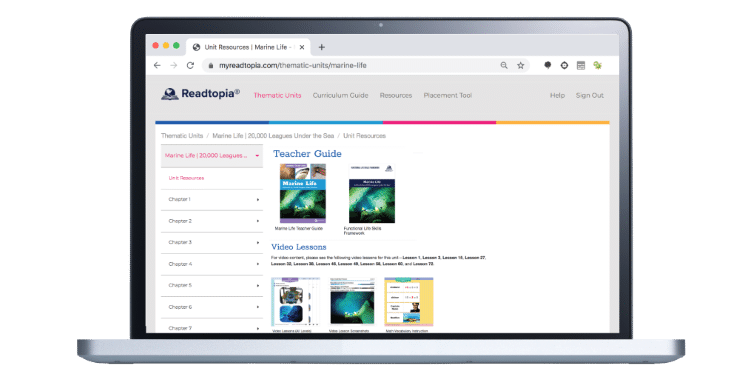Screen dimensions: 740x383
Task: Click the browser forward arrow
Action: (x=174, y=66)
